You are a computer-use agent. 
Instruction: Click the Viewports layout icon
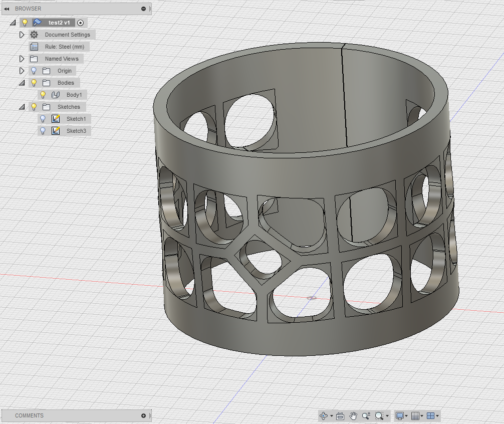click(430, 415)
